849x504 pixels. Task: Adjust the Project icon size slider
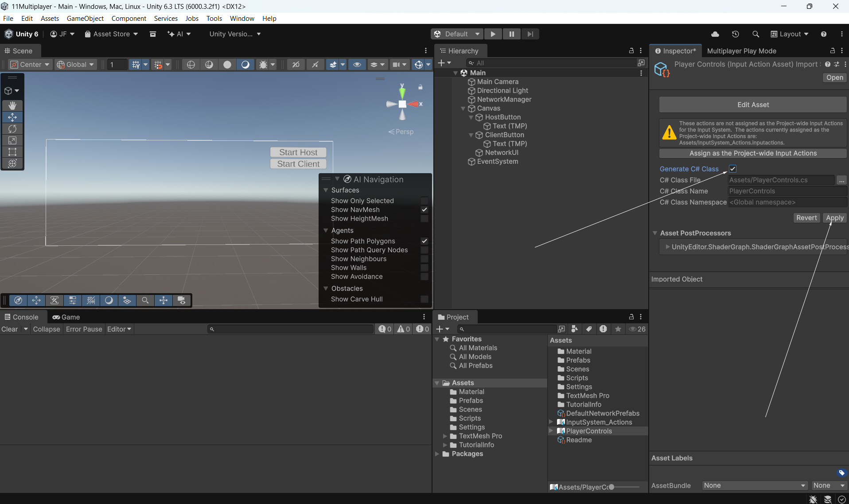[x=611, y=487]
